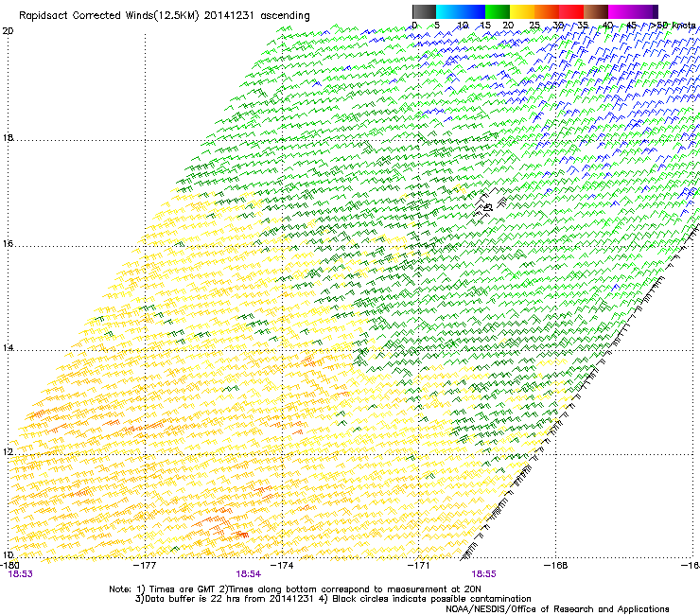Click the dark purple 45-50 knots swatch
This screenshot has height=615, width=700.
(645, 11)
